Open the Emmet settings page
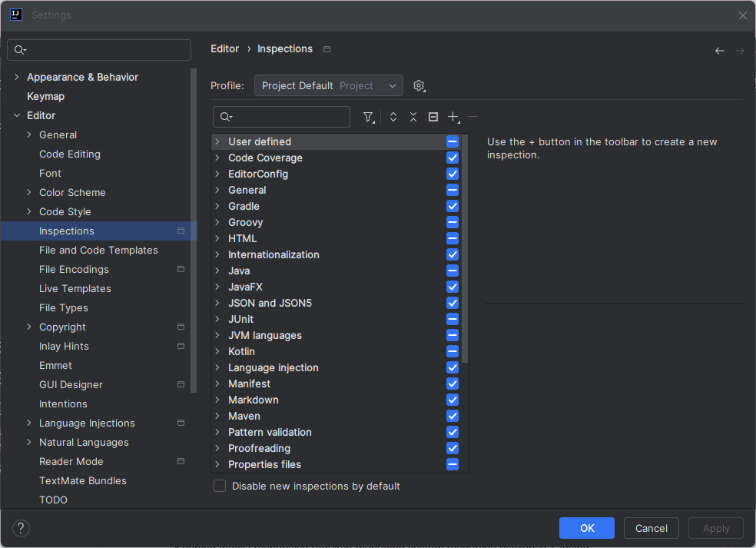 [x=55, y=365]
